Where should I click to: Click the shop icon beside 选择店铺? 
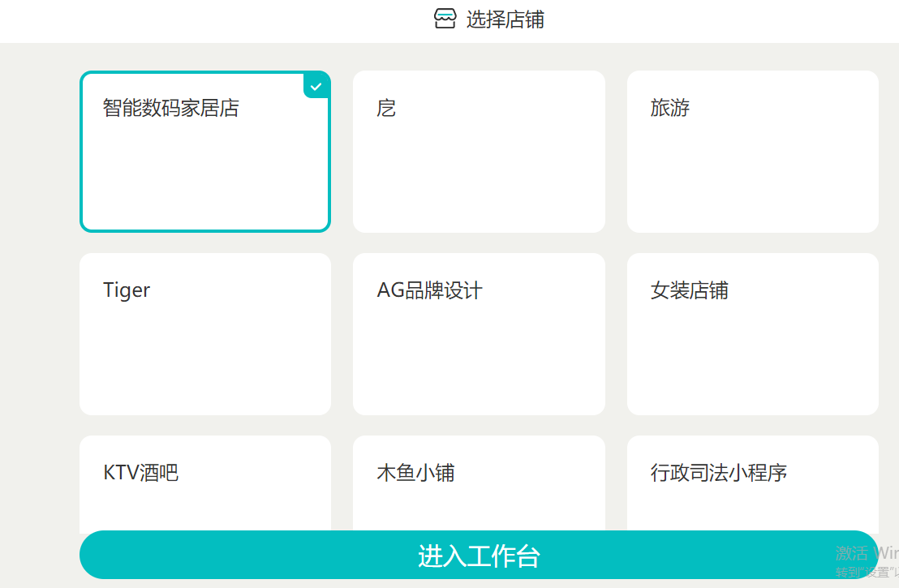(x=445, y=19)
